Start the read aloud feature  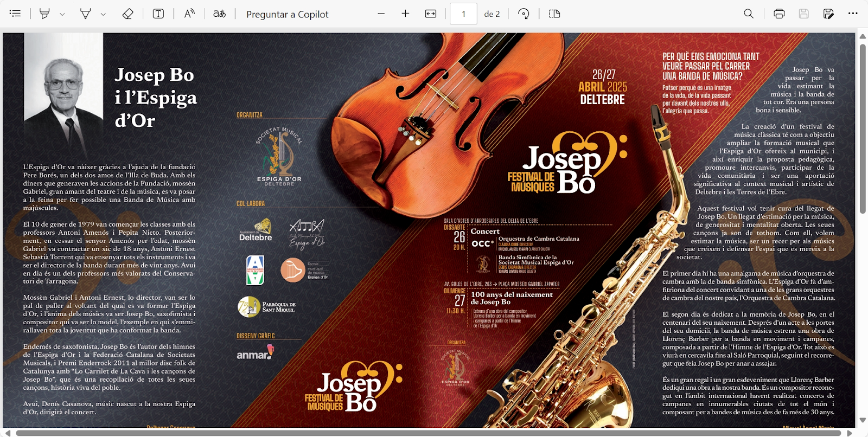(x=189, y=14)
